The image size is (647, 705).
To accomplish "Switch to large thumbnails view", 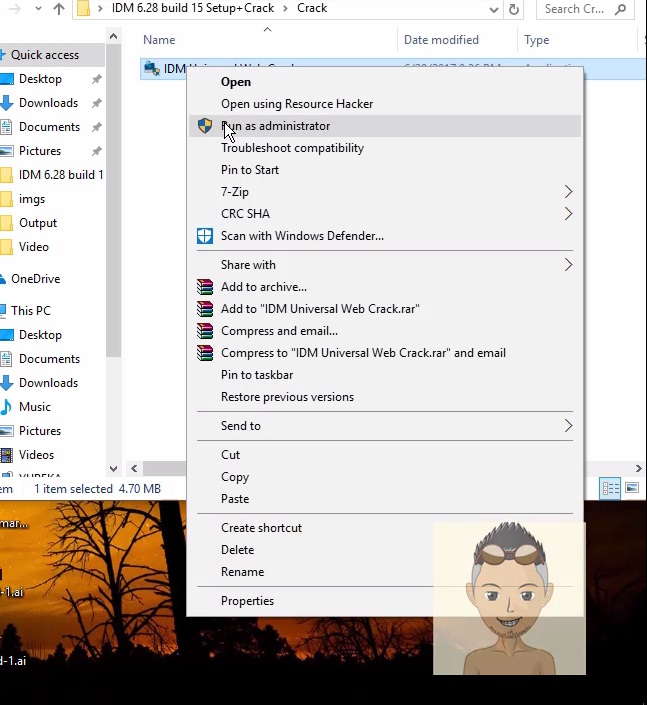I will pos(632,488).
